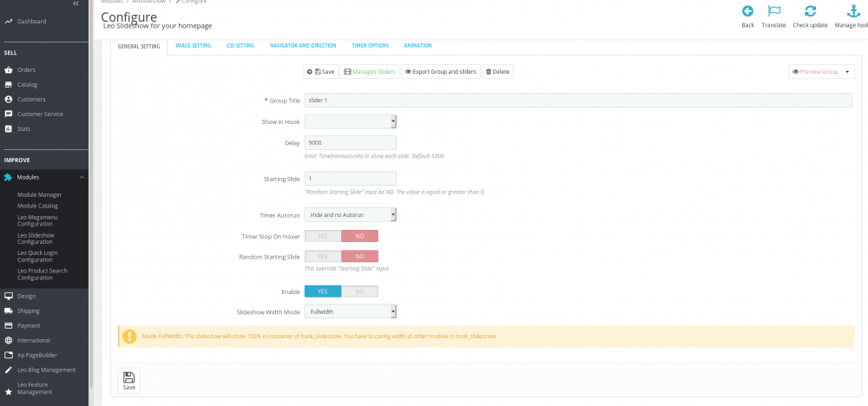The width and height of the screenshot is (868, 406).
Task: Click the Preview Group button
Action: [815, 72]
